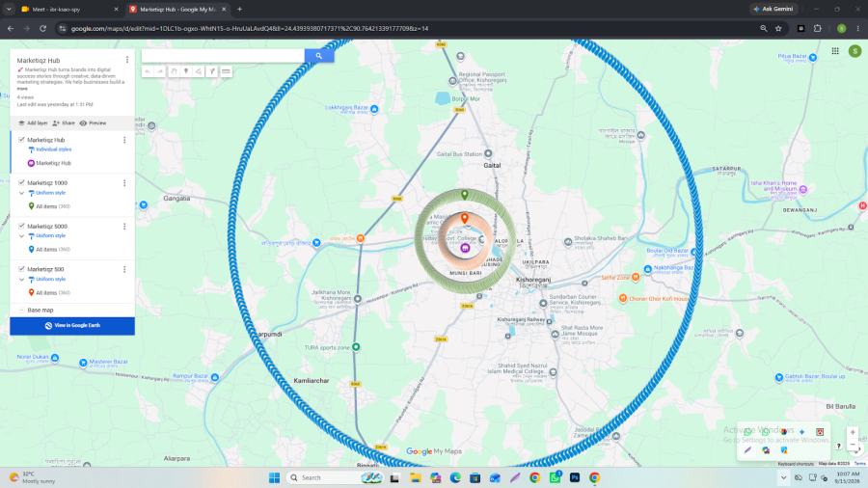Viewport: 868px width, 488px height.
Task: Open Ask Gemini button
Action: (773, 9)
